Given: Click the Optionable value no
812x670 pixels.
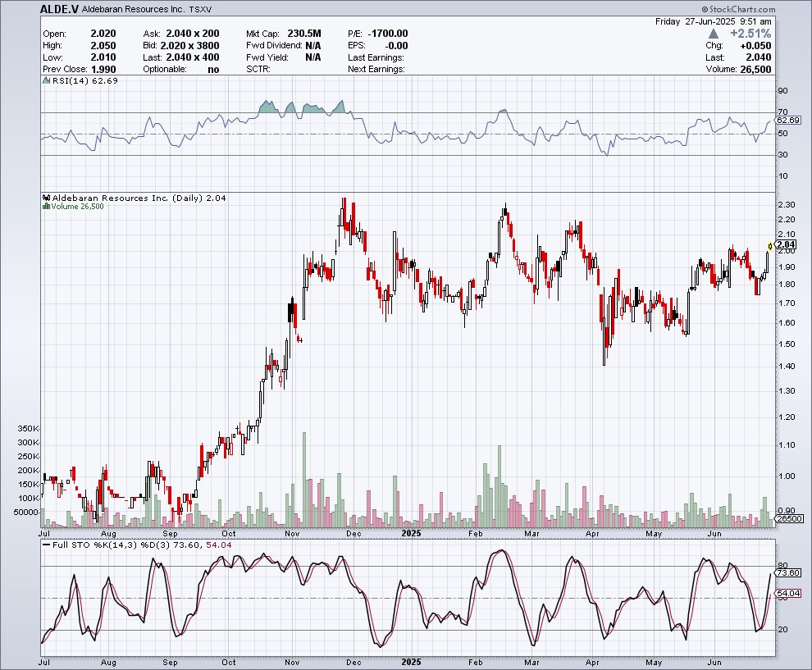Looking at the screenshot, I should click(213, 70).
